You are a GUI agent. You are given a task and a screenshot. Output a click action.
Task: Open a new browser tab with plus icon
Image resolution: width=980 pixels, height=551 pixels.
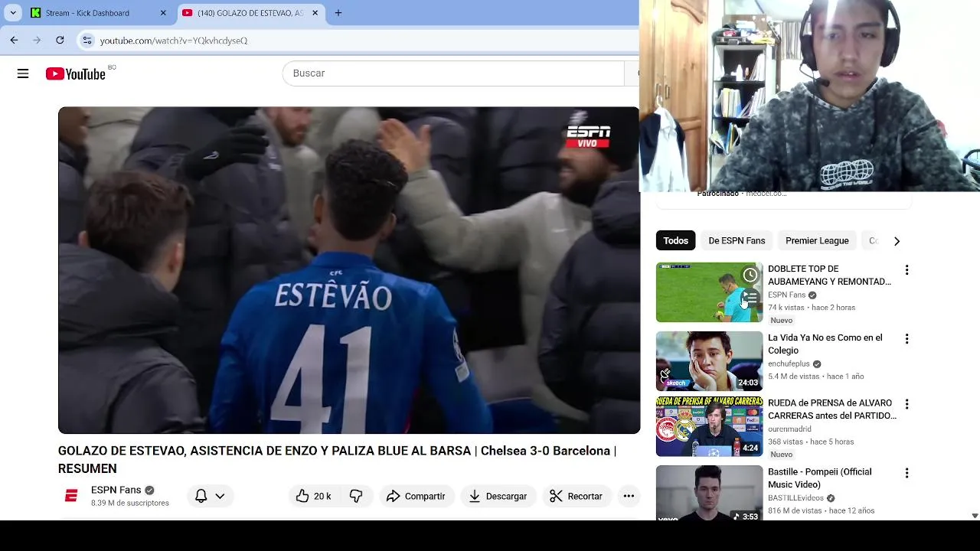tap(338, 13)
